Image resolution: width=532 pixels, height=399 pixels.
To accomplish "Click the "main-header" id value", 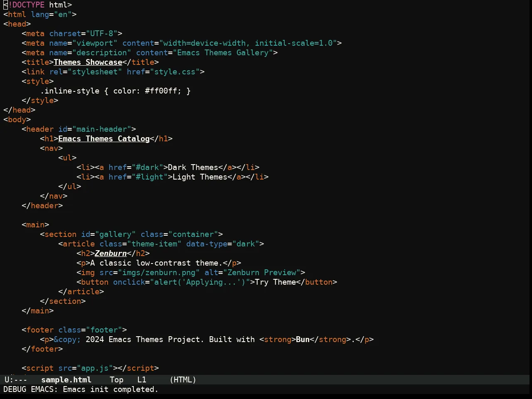I will point(102,129).
